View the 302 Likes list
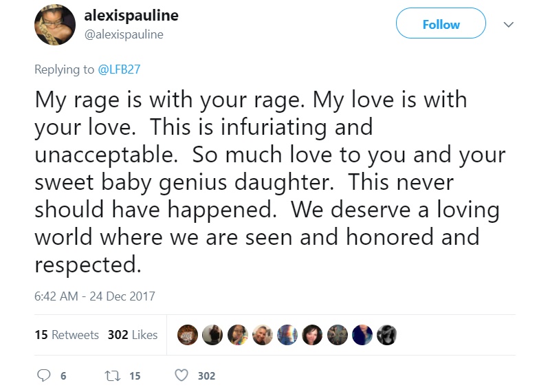Screen dimensions: 550x392 coord(133,335)
